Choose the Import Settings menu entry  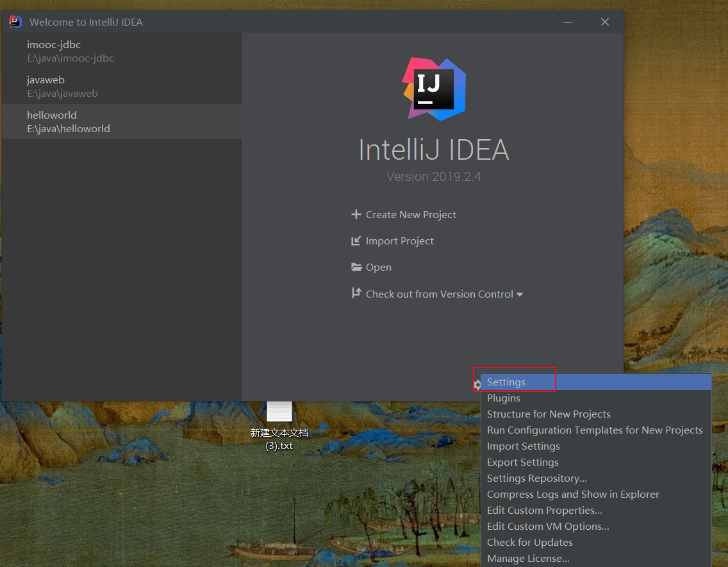pyautogui.click(x=596, y=446)
